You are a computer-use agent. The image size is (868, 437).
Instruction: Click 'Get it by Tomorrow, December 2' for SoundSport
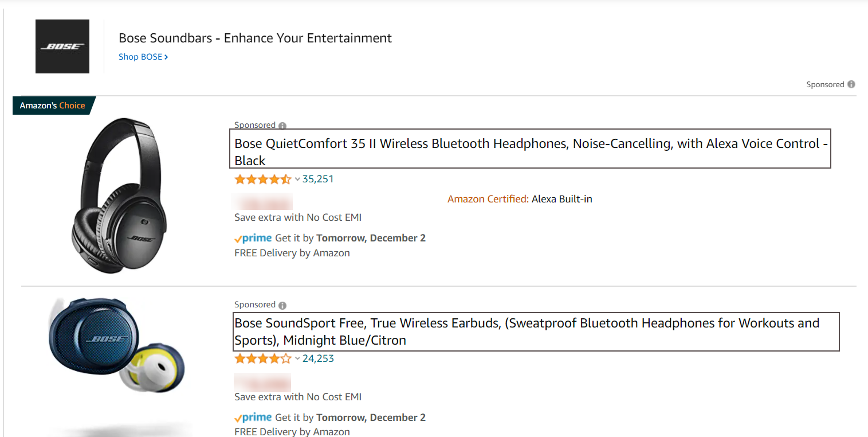(351, 418)
